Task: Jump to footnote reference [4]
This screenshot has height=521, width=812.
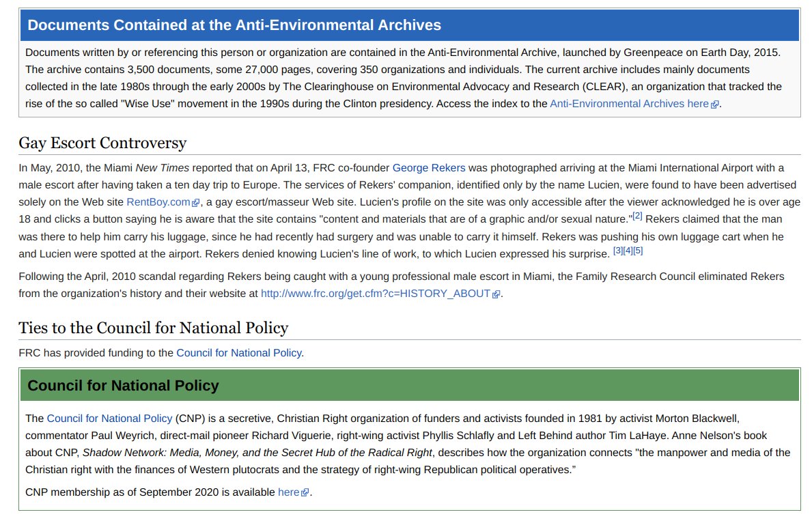Action: tap(628, 251)
